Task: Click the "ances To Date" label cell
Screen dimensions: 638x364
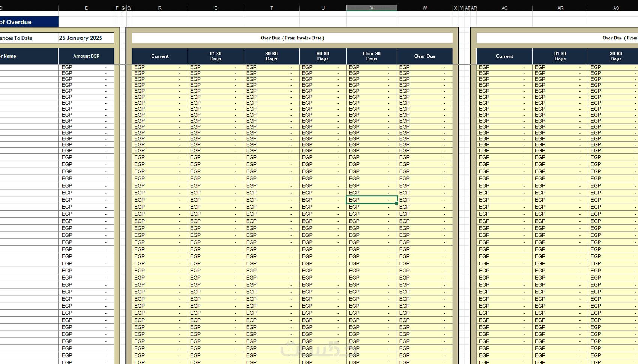Action: click(x=29, y=38)
